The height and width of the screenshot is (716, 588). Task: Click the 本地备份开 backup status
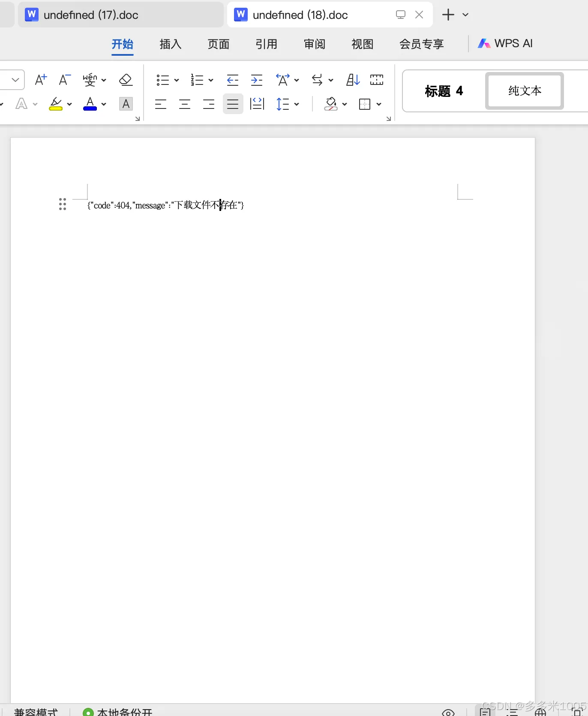pos(118,712)
